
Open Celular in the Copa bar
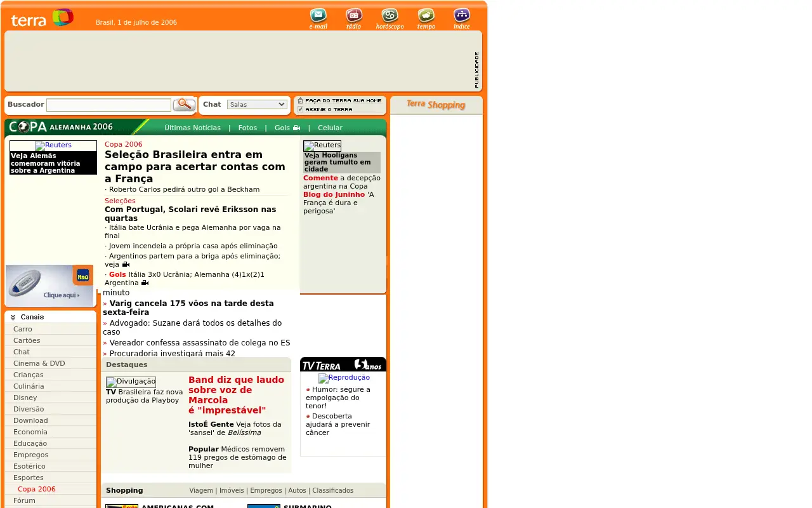pos(330,128)
